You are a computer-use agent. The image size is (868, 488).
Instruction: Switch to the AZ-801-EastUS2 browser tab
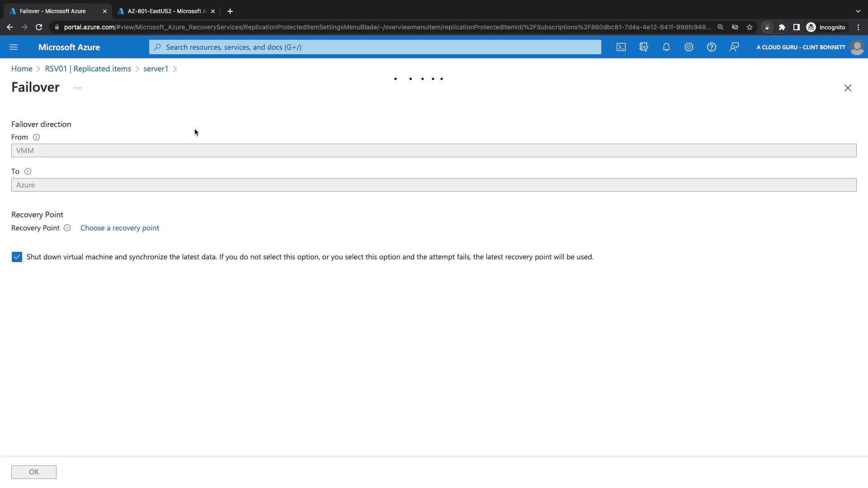166,11
